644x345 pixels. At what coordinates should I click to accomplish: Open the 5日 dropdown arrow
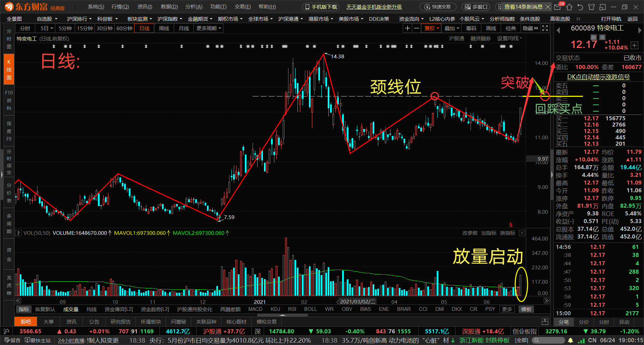[x=52, y=28]
